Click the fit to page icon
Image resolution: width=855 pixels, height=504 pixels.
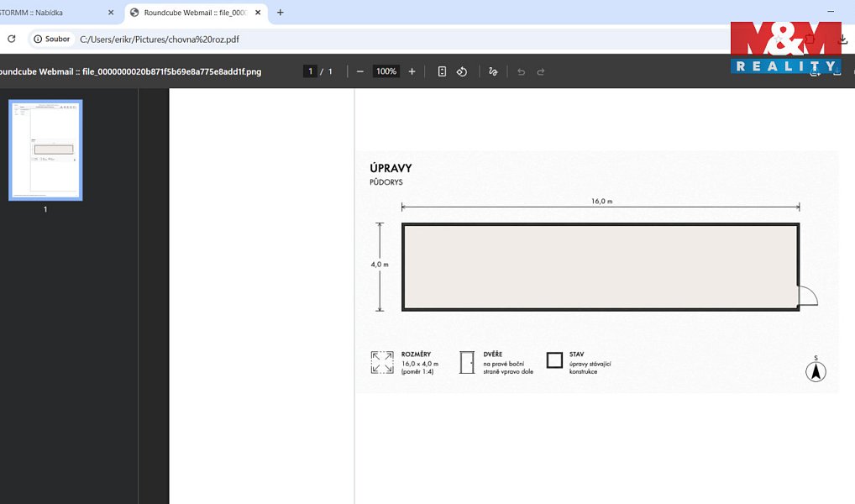pyautogui.click(x=442, y=71)
